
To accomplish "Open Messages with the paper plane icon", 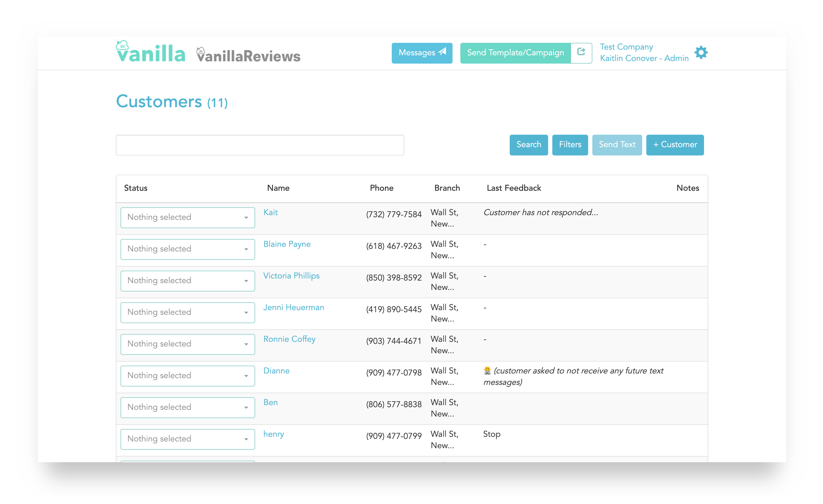I will coord(422,53).
